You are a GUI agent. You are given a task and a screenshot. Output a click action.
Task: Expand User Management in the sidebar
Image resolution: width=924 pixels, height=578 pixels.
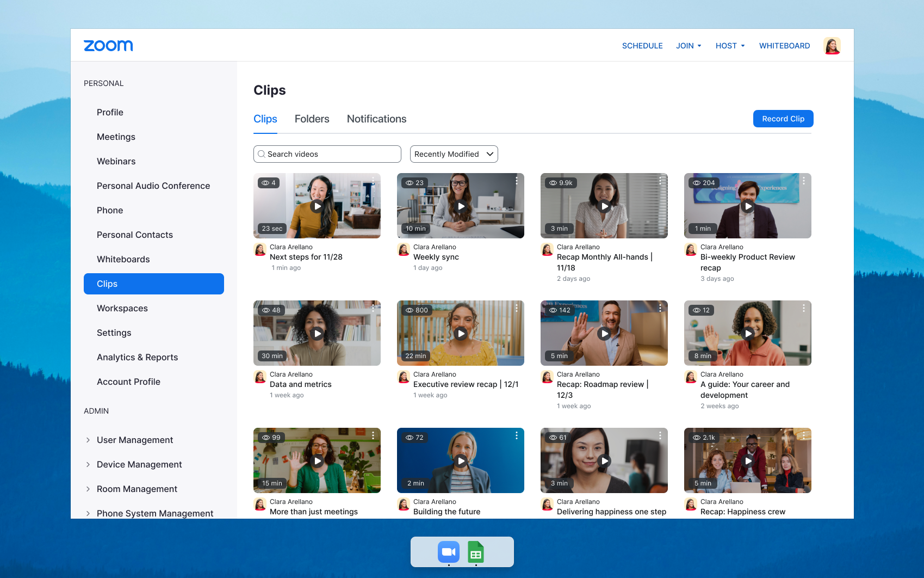(88, 440)
